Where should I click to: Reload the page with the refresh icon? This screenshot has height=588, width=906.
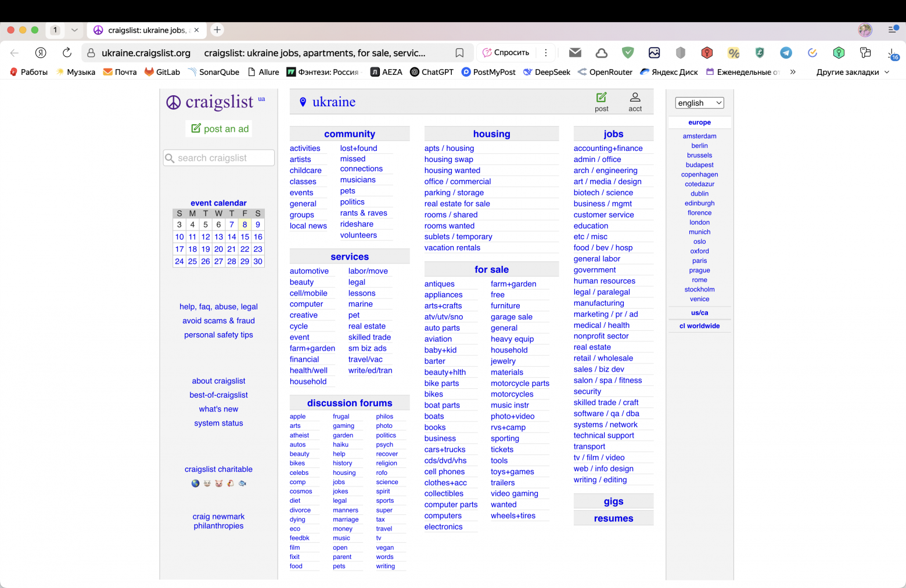(x=67, y=53)
